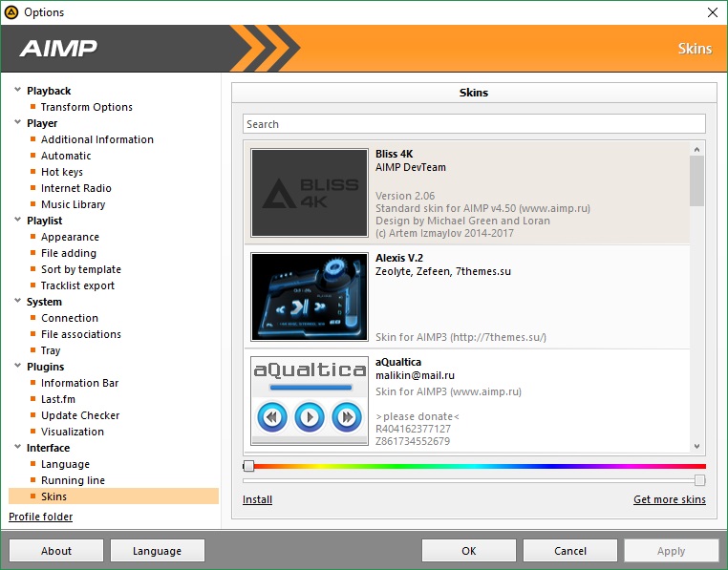
Task: Collapse the Plugins tree section
Action: 17,367
